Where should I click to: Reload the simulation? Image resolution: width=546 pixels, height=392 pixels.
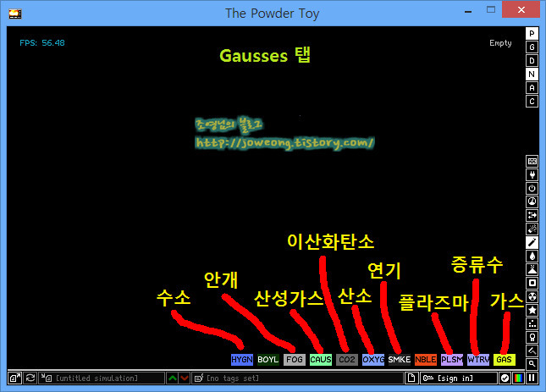pos(30,378)
